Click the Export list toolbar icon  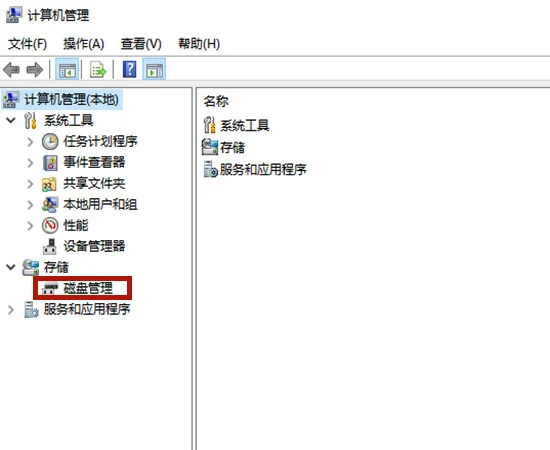pos(98,69)
